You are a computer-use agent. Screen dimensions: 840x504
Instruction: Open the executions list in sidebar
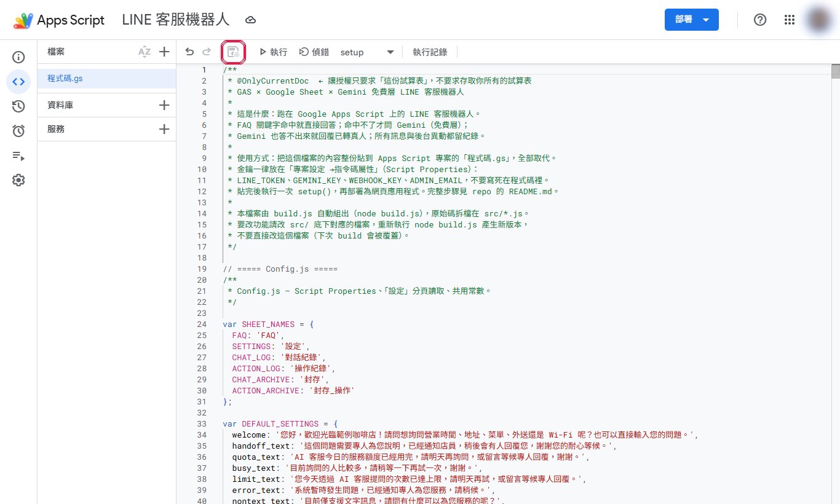click(18, 156)
